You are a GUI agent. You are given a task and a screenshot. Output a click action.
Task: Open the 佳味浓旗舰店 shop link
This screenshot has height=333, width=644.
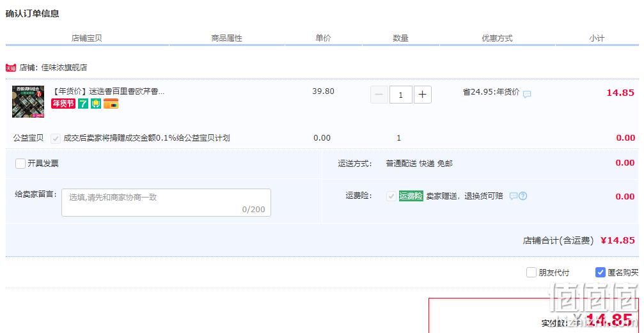(65, 68)
